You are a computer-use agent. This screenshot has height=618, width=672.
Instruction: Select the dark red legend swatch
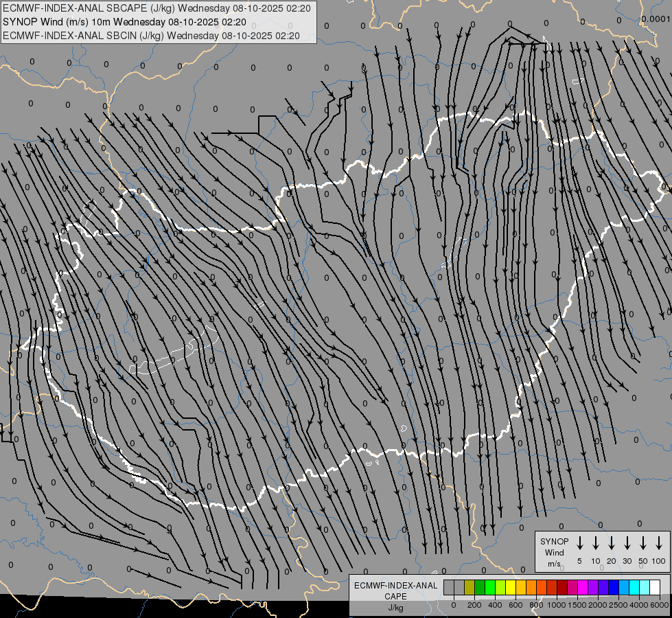coord(562,587)
